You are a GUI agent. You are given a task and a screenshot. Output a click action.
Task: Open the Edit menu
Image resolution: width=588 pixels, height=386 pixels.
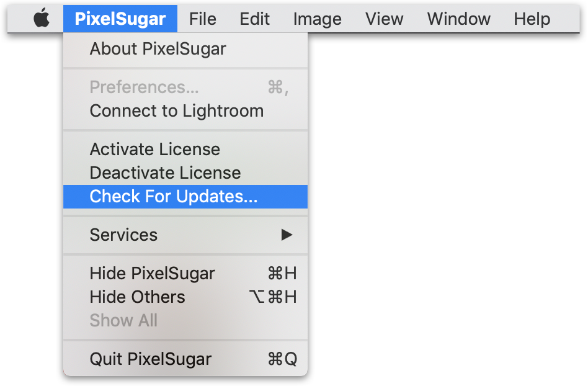pyautogui.click(x=254, y=19)
